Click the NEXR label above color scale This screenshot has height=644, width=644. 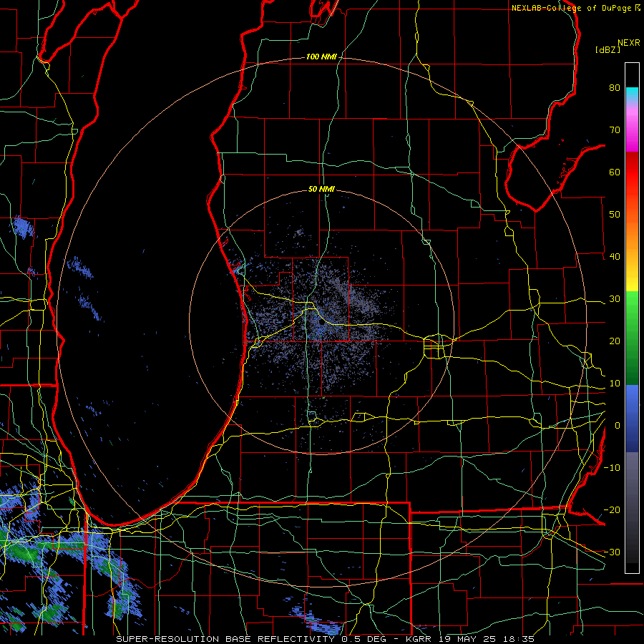pos(628,43)
